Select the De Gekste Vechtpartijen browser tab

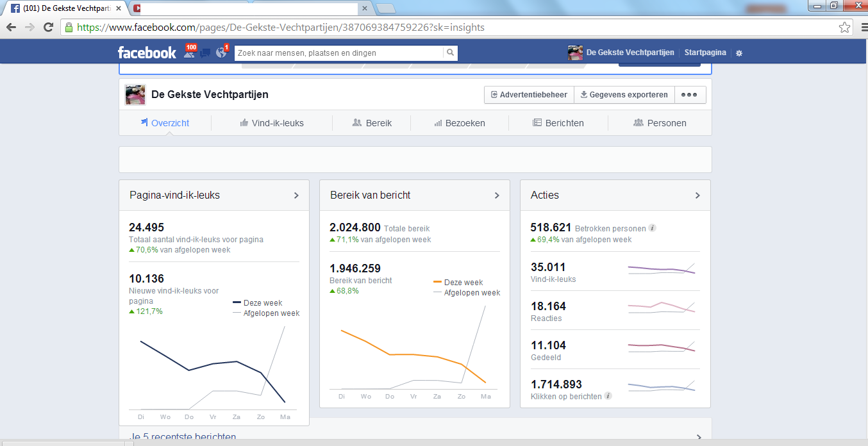coord(64,8)
